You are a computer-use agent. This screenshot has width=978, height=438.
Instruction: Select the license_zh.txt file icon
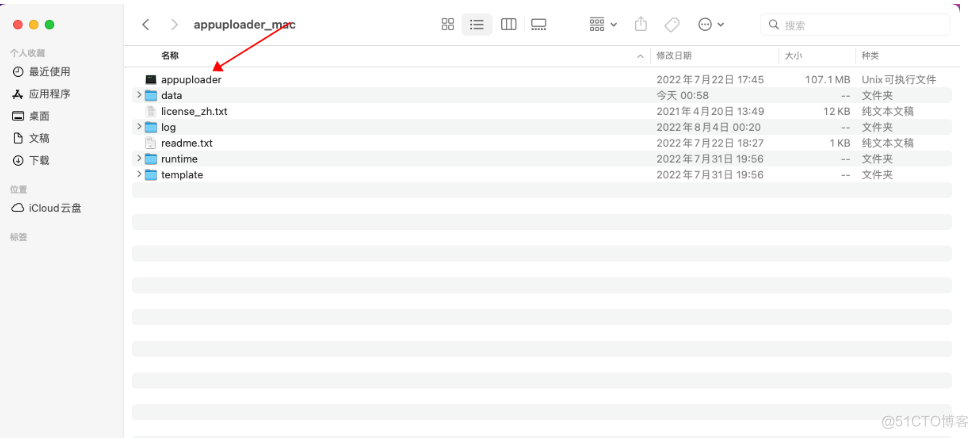pyautogui.click(x=150, y=111)
